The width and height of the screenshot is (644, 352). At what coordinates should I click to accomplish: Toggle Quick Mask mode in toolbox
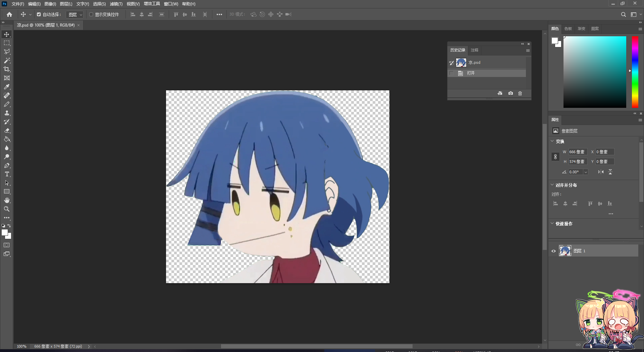point(7,245)
